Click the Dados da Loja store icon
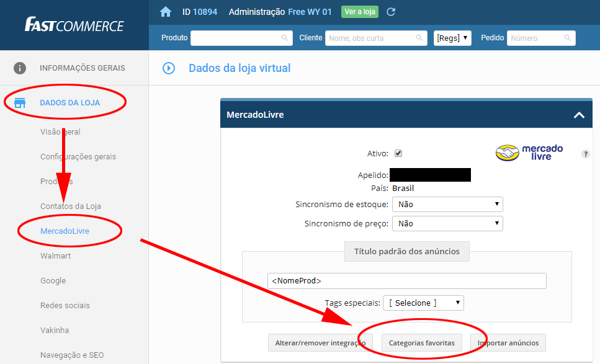Image resolution: width=600 pixels, height=364 pixels. coord(20,103)
